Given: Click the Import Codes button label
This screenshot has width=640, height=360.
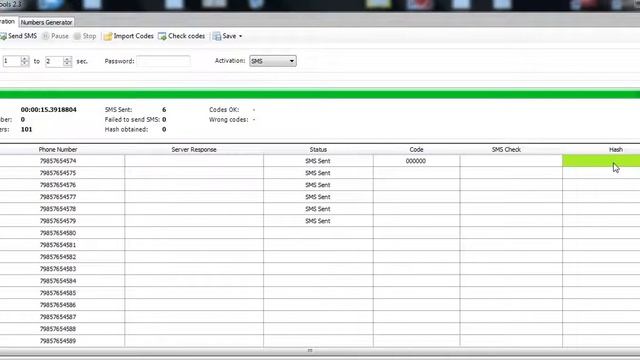Looking at the screenshot, I should (133, 36).
